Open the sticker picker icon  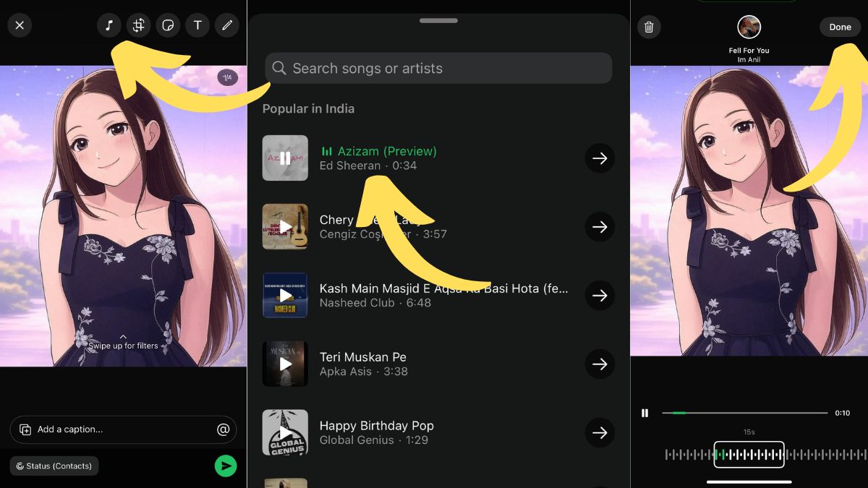click(168, 25)
